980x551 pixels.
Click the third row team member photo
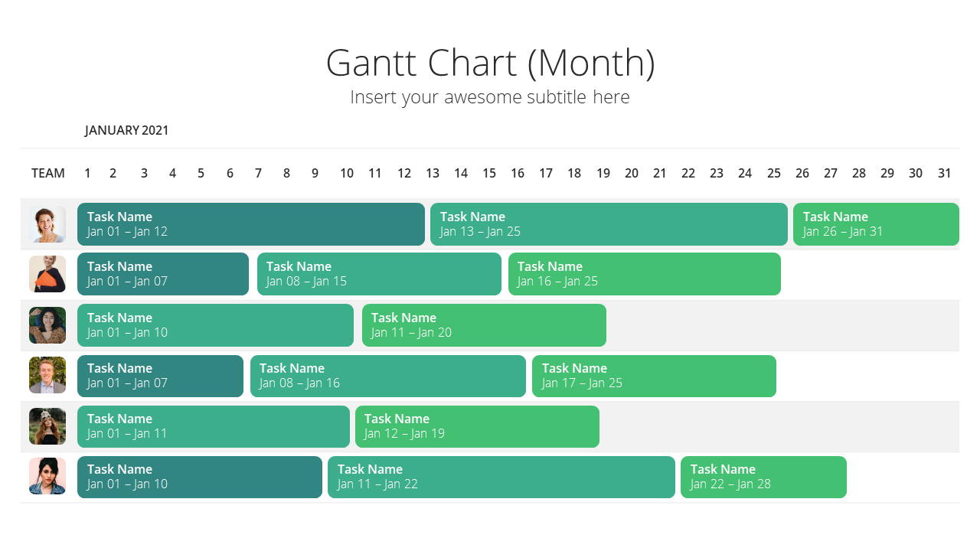click(x=47, y=325)
